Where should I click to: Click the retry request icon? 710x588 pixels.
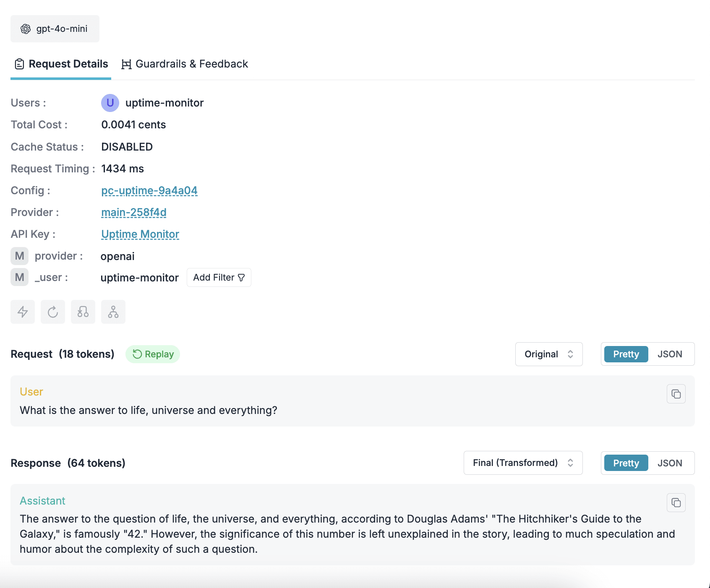pyautogui.click(x=52, y=312)
